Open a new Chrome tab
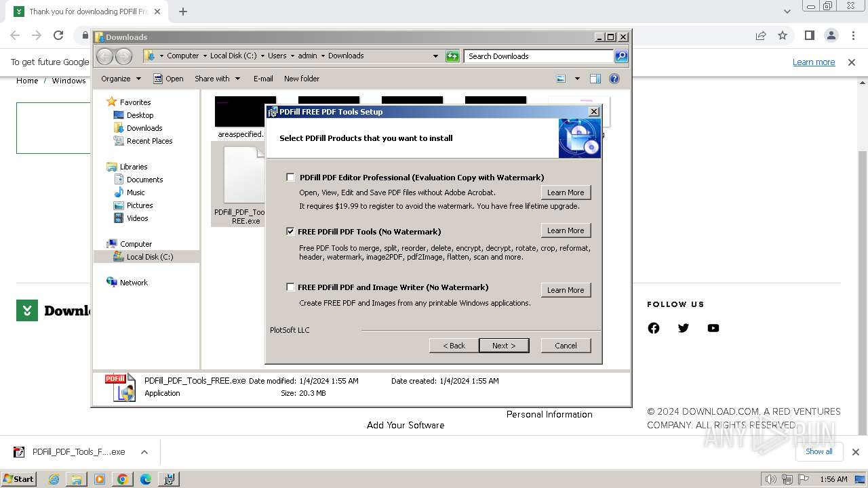868x488 pixels. (x=183, y=12)
